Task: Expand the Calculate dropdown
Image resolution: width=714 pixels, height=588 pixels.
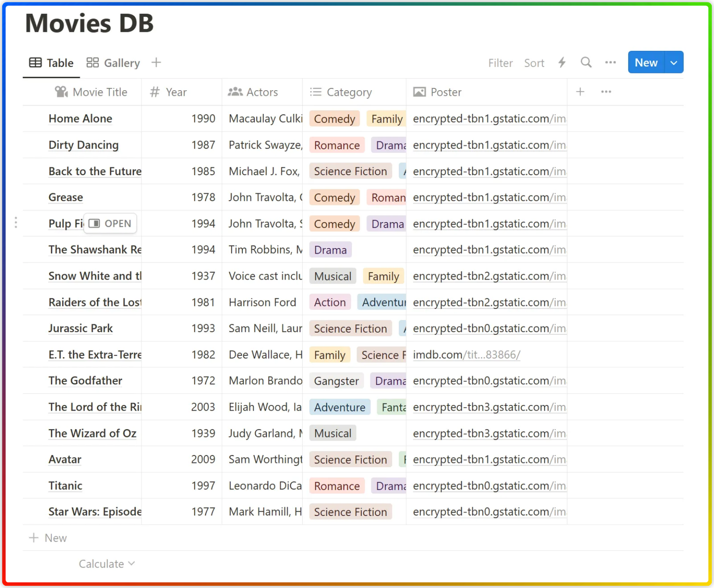Action: (107, 563)
